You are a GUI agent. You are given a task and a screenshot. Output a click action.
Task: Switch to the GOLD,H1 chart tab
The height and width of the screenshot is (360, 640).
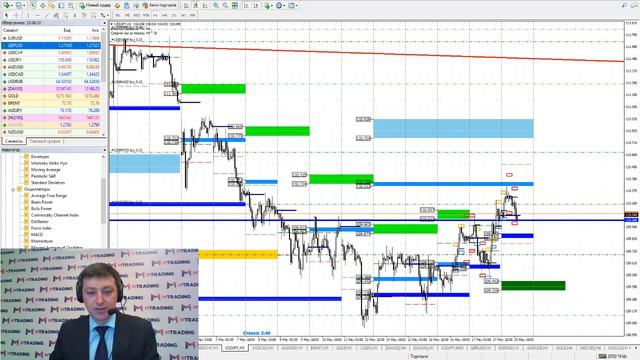click(x=344, y=348)
